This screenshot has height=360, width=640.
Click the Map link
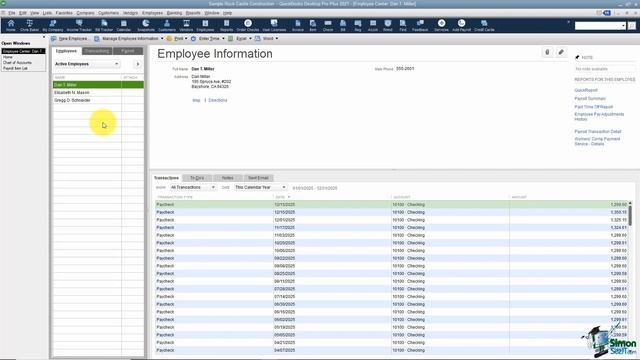tap(196, 100)
